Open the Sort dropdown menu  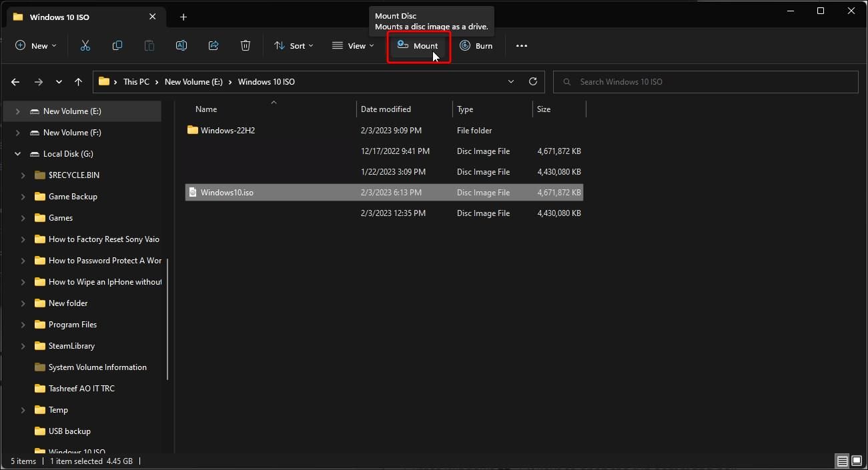click(x=294, y=46)
